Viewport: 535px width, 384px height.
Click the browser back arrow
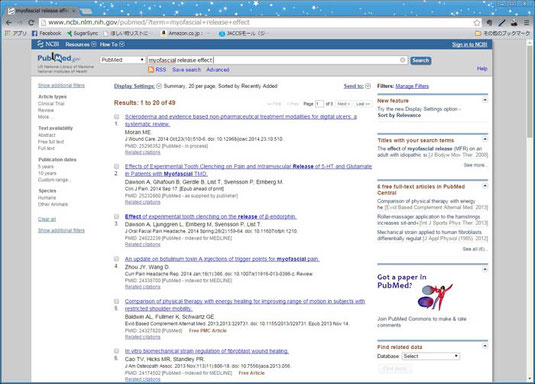pos(9,23)
